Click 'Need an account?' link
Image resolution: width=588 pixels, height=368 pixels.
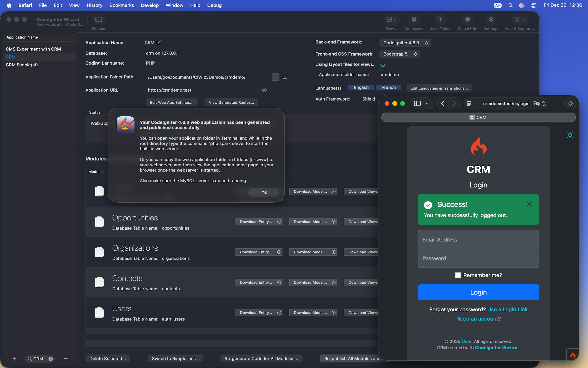coord(478,319)
